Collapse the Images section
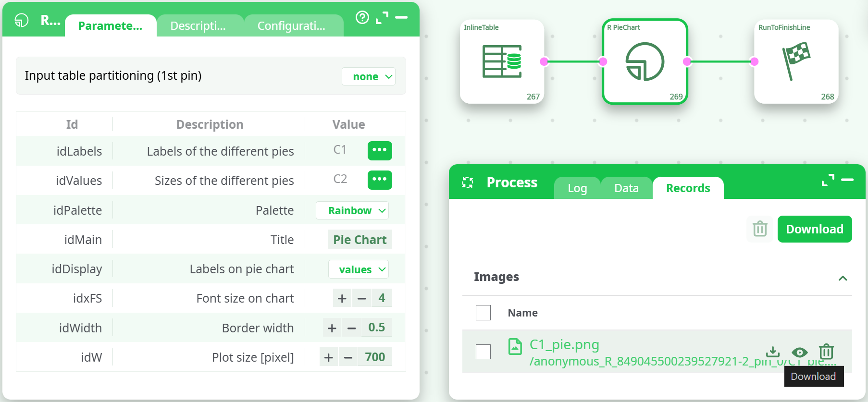Viewport: 868px width, 402px height. click(x=843, y=278)
